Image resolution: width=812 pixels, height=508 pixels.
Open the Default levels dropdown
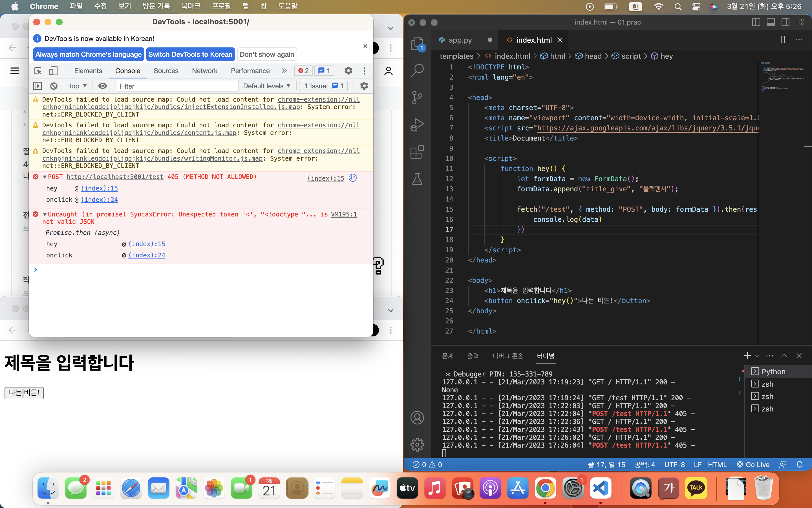(x=267, y=86)
